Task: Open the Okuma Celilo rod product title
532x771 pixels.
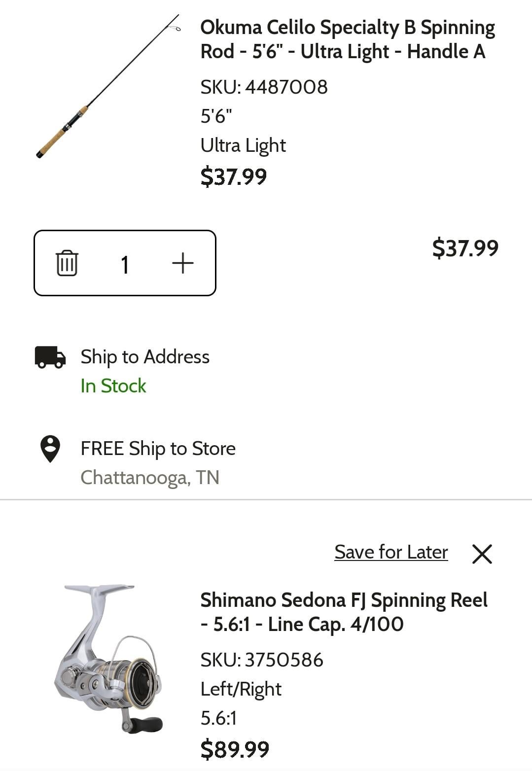Action: point(347,39)
